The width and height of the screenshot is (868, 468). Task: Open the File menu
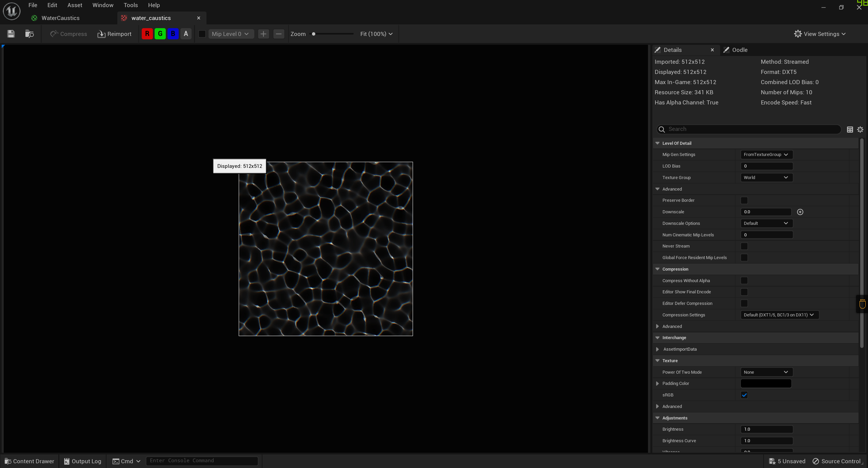tap(33, 5)
